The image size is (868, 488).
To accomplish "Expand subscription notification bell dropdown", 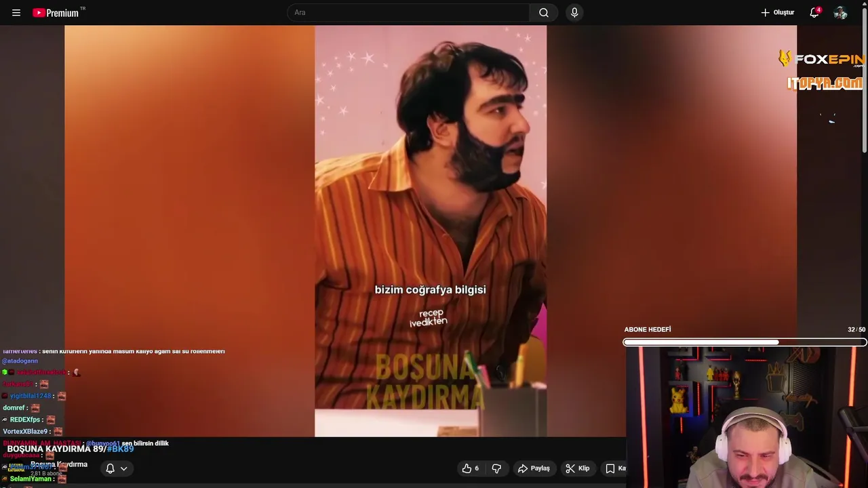I will (116, 468).
